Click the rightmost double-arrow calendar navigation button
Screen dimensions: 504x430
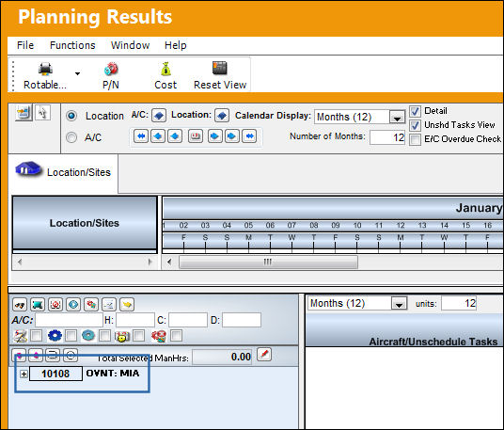coord(249,136)
